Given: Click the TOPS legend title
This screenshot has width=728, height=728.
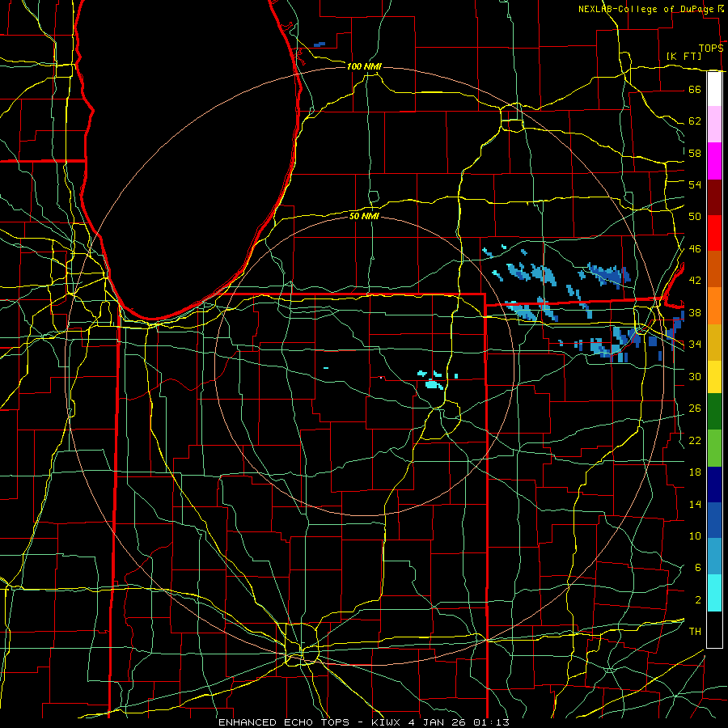Looking at the screenshot, I should [711, 48].
